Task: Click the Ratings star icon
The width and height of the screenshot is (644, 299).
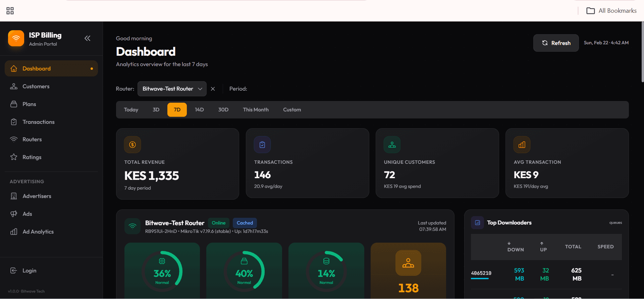Action: coord(14,157)
